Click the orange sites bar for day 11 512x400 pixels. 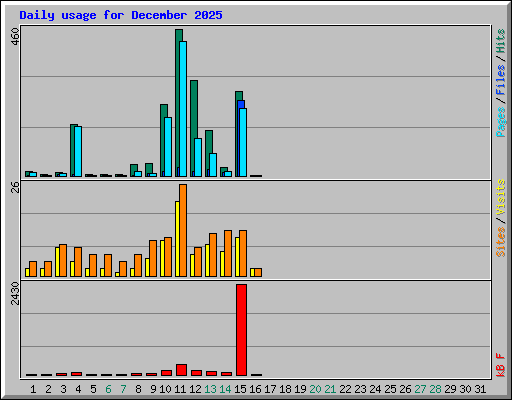183,230
